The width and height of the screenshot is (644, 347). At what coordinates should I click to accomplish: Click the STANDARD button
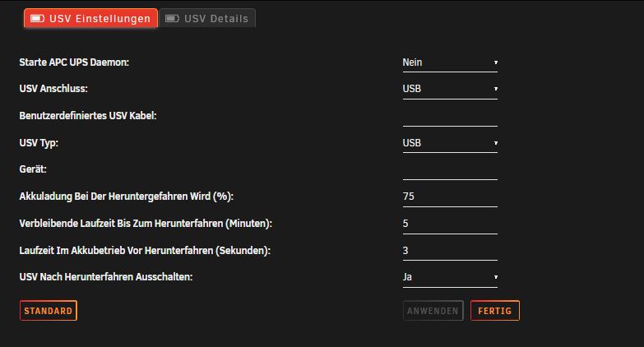pos(49,311)
